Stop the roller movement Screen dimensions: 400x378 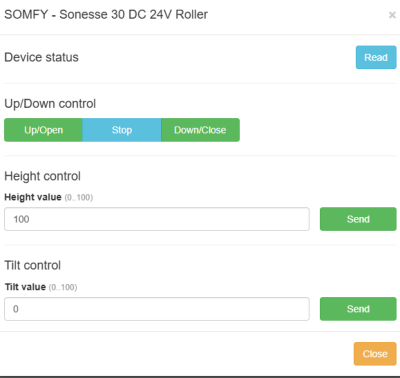coord(122,130)
